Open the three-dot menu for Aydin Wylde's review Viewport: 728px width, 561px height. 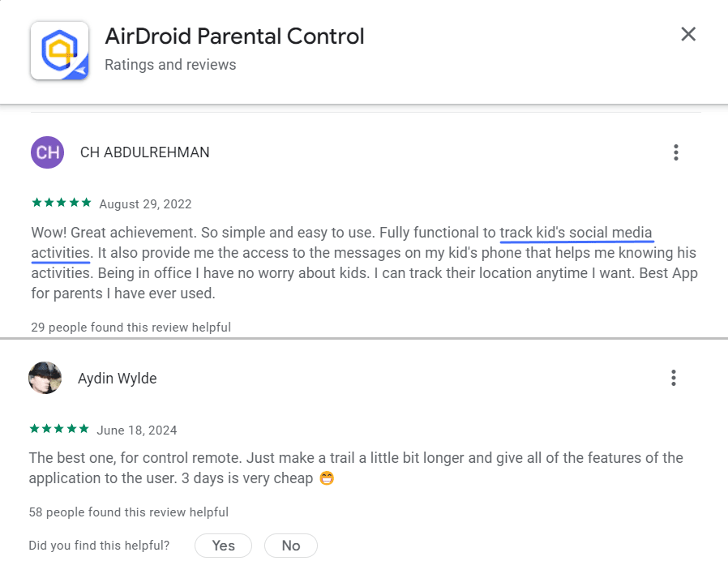tap(673, 378)
